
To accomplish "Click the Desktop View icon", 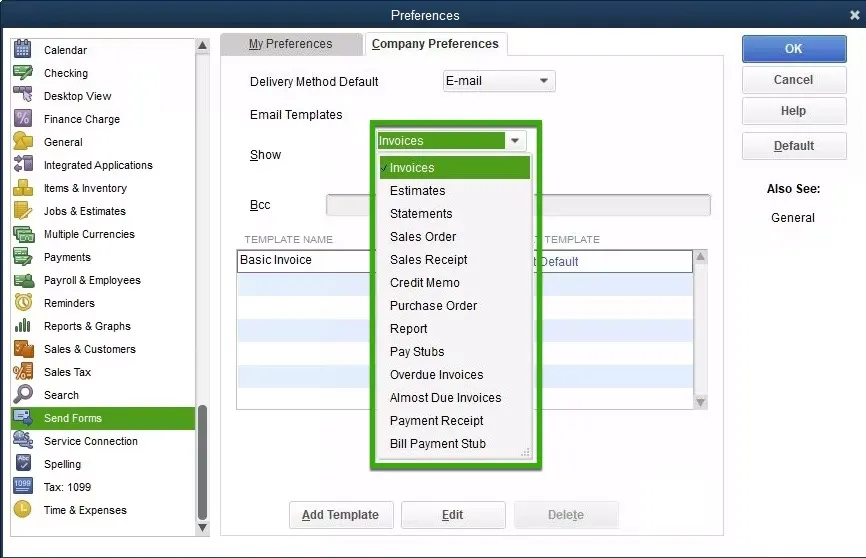I will pyautogui.click(x=23, y=95).
